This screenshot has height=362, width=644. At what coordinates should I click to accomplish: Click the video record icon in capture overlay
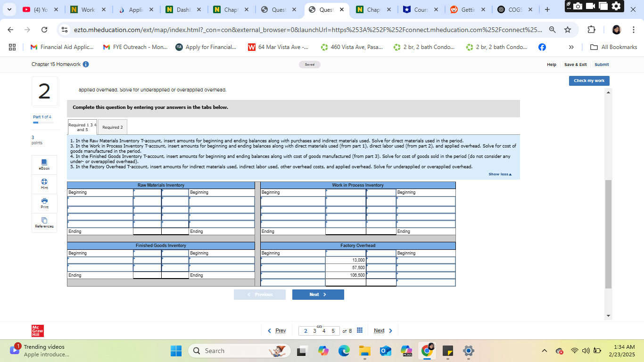(x=590, y=6)
